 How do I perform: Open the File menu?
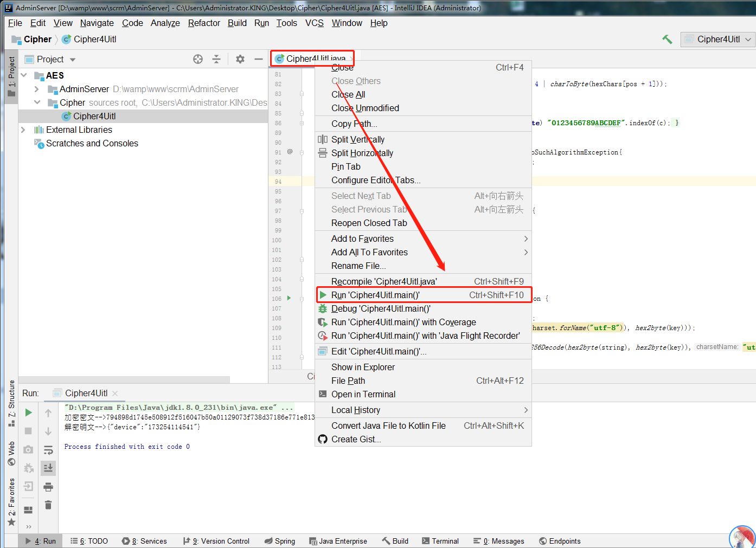coord(15,23)
